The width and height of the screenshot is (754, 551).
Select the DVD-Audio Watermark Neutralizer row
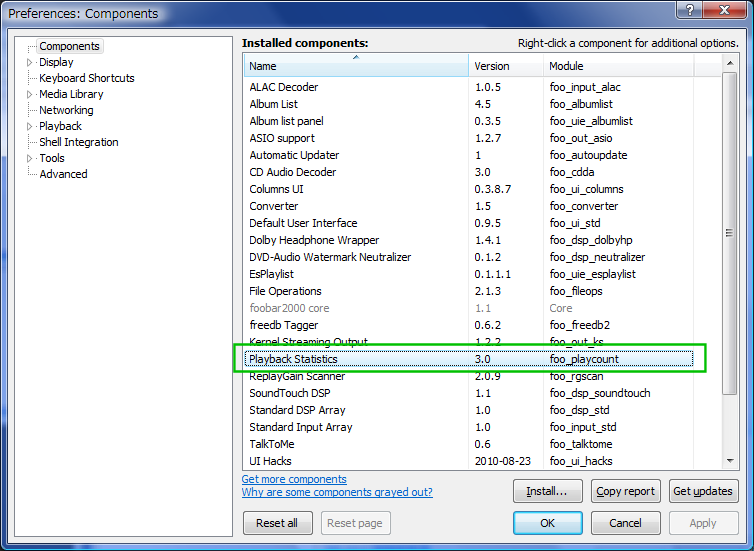point(469,257)
